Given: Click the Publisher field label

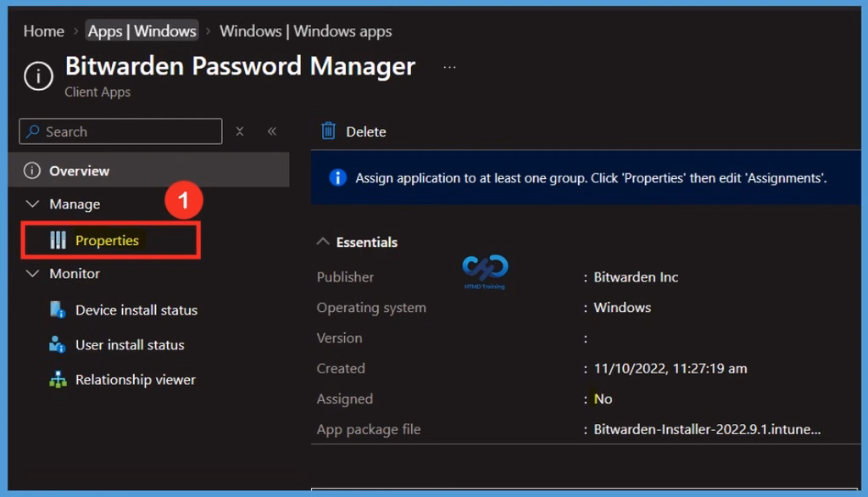Looking at the screenshot, I should (345, 276).
